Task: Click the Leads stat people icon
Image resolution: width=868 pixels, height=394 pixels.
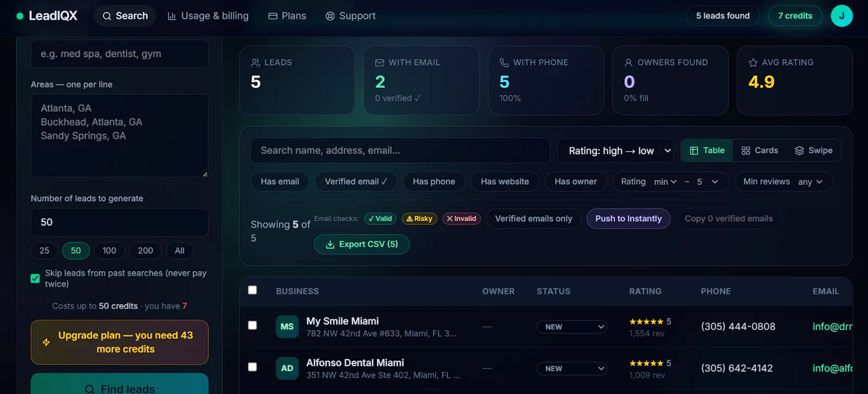Action: (256, 63)
